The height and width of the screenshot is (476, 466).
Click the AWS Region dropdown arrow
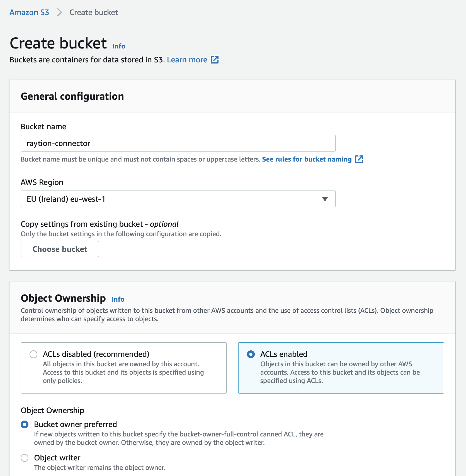pos(324,199)
